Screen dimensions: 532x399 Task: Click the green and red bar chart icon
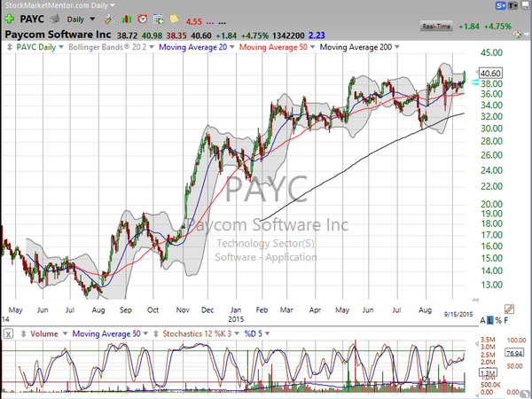point(127,19)
